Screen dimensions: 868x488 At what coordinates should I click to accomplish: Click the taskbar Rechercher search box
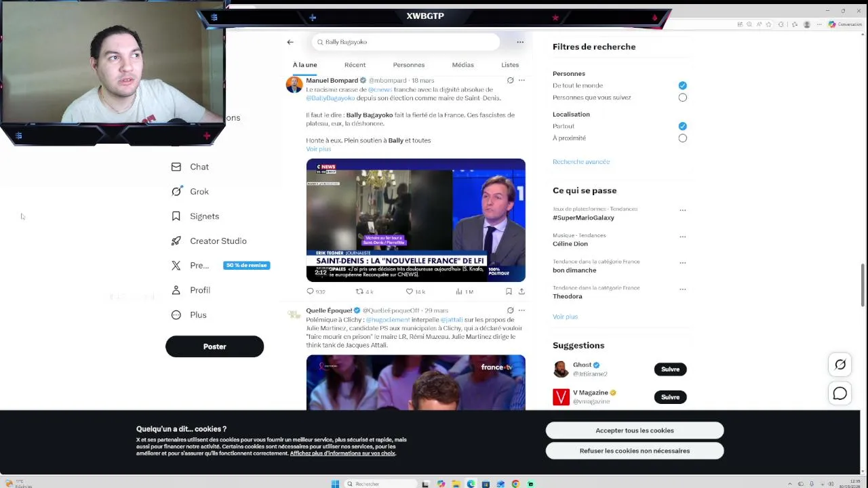(x=381, y=484)
